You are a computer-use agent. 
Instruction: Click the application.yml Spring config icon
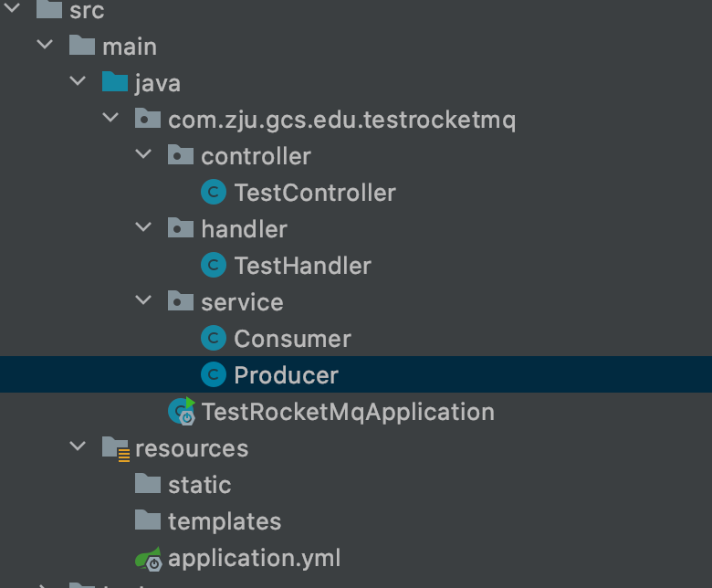[148, 558]
